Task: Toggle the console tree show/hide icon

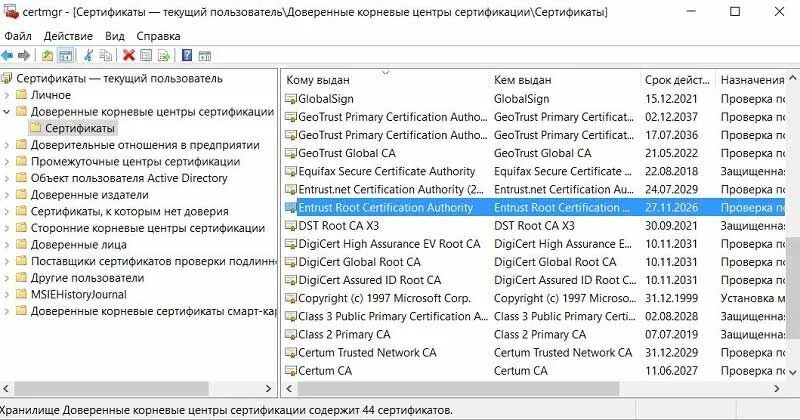Action: 65,56
